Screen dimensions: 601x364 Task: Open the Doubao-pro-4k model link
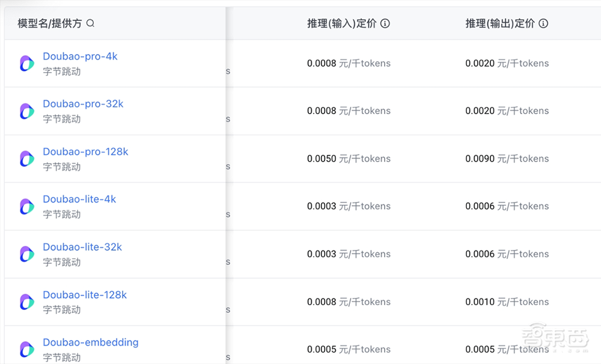tap(80, 56)
